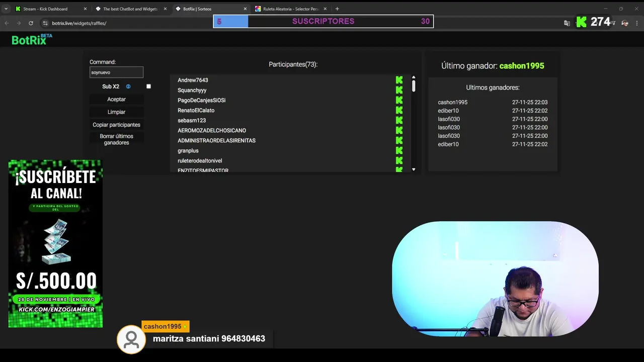
Task: Click the translate page icon
Action: tap(567, 23)
